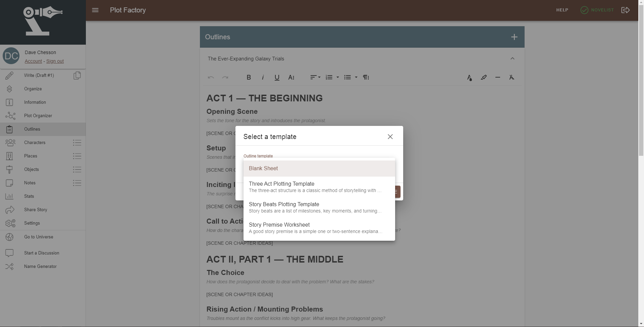Open the Stats section
This screenshot has width=644, height=327.
tap(30, 196)
